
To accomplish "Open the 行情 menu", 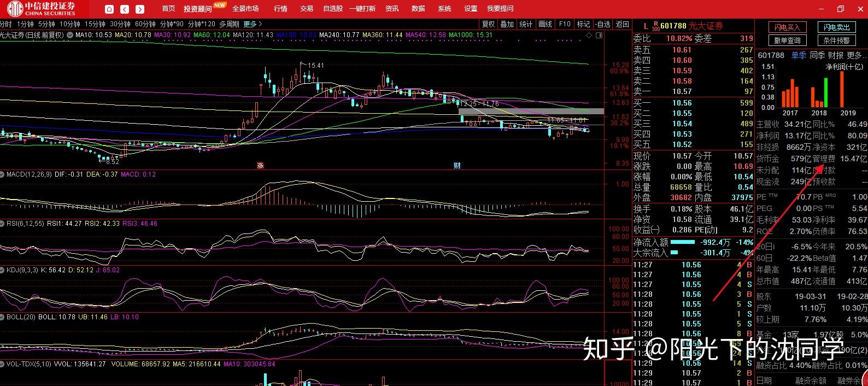I will [x=280, y=9].
